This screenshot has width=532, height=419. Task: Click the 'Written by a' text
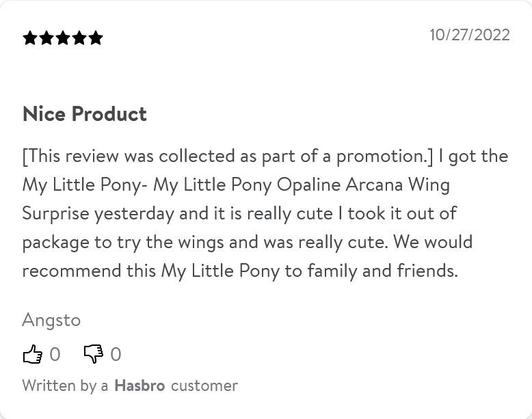[x=65, y=386]
